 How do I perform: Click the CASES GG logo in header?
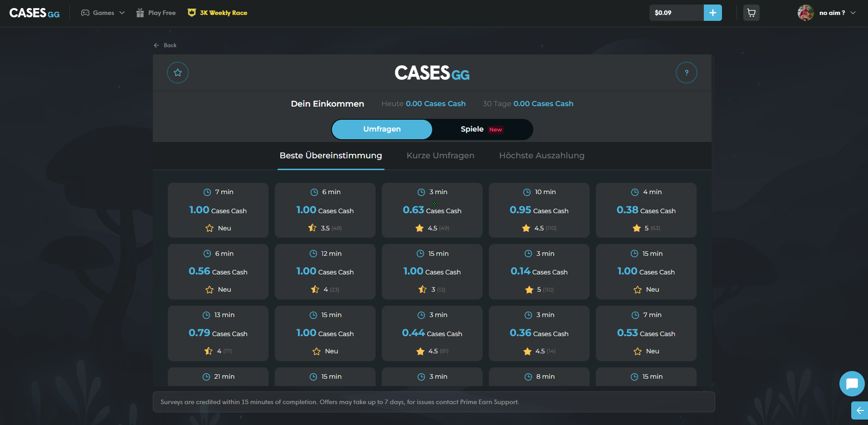coord(34,13)
